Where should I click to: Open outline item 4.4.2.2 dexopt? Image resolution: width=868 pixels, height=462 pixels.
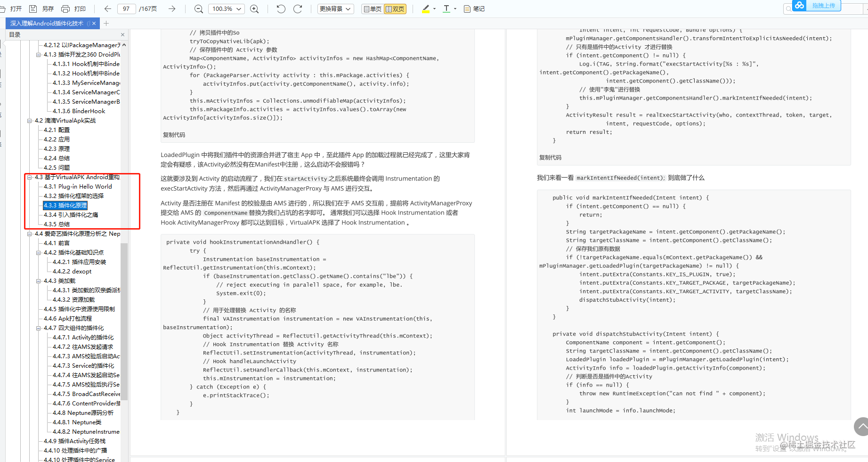tap(72, 272)
